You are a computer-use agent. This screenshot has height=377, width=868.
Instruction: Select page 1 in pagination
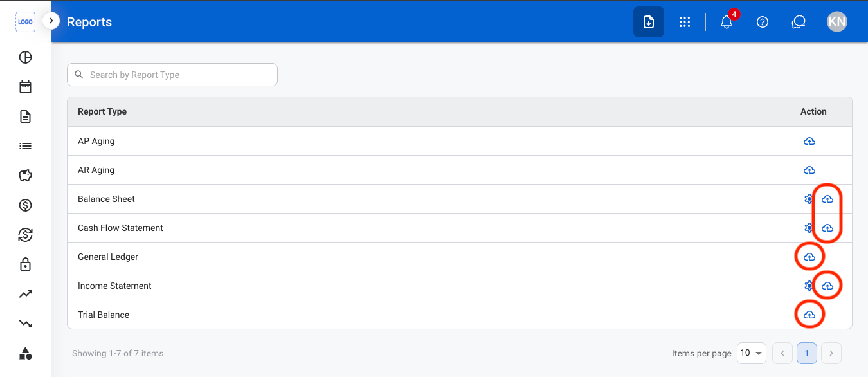tap(807, 353)
